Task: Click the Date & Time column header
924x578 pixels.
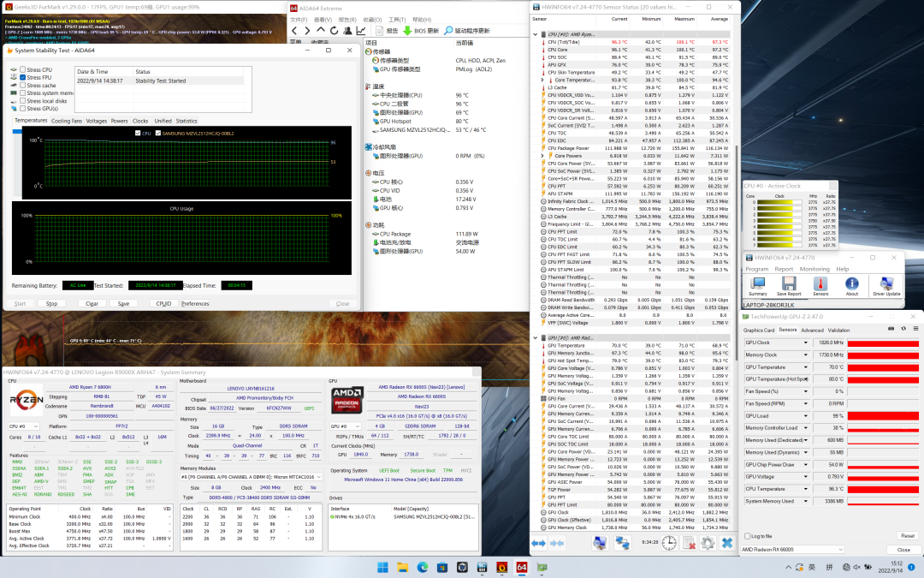Action: pos(91,72)
